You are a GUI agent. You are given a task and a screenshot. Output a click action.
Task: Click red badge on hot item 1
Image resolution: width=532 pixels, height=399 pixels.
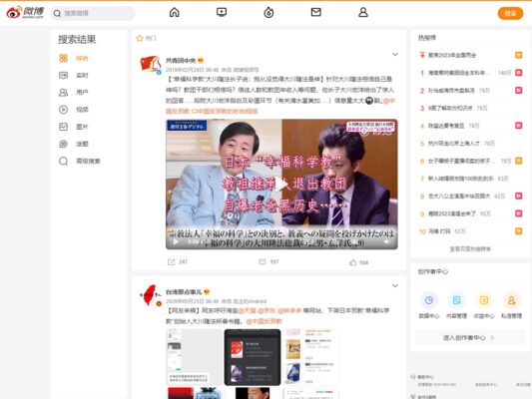(518, 73)
